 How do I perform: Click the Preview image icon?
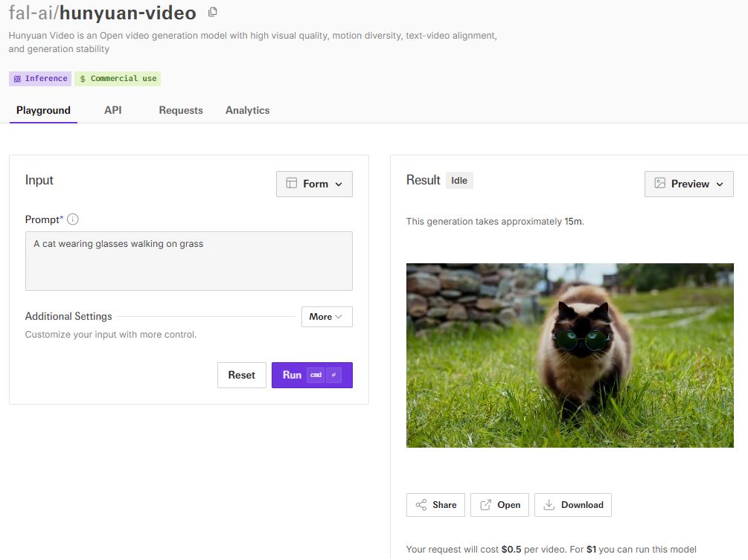[660, 184]
